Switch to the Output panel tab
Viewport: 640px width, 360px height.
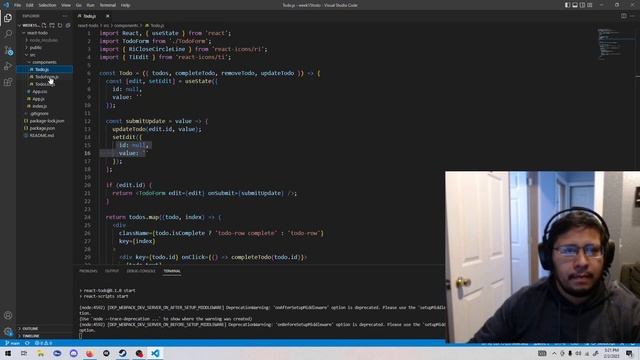coord(112,271)
